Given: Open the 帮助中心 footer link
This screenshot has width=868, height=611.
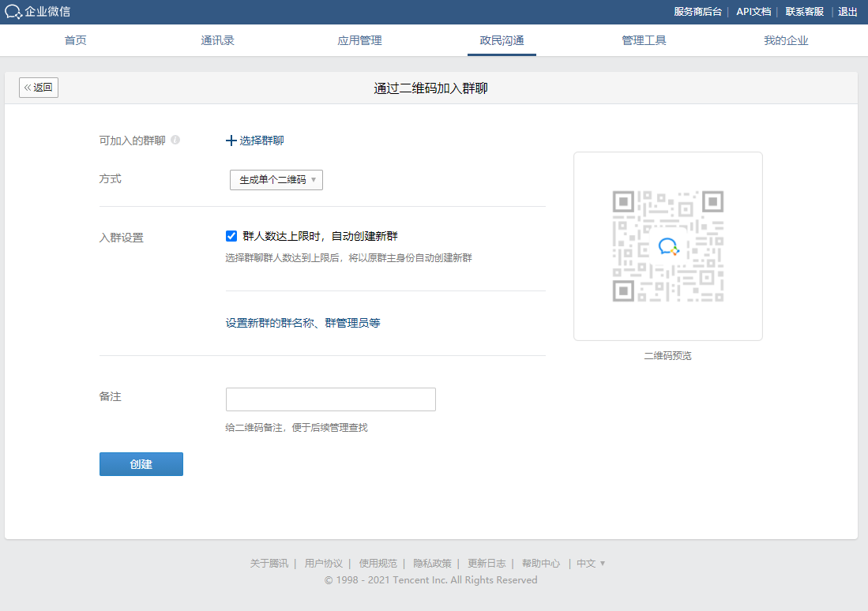Looking at the screenshot, I should (x=541, y=564).
